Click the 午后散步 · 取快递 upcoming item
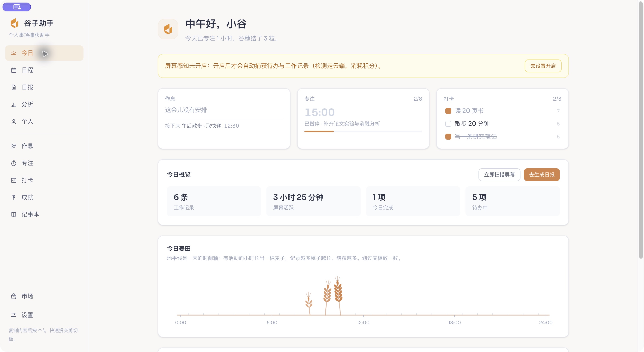The width and height of the screenshot is (644, 352). pos(201,126)
